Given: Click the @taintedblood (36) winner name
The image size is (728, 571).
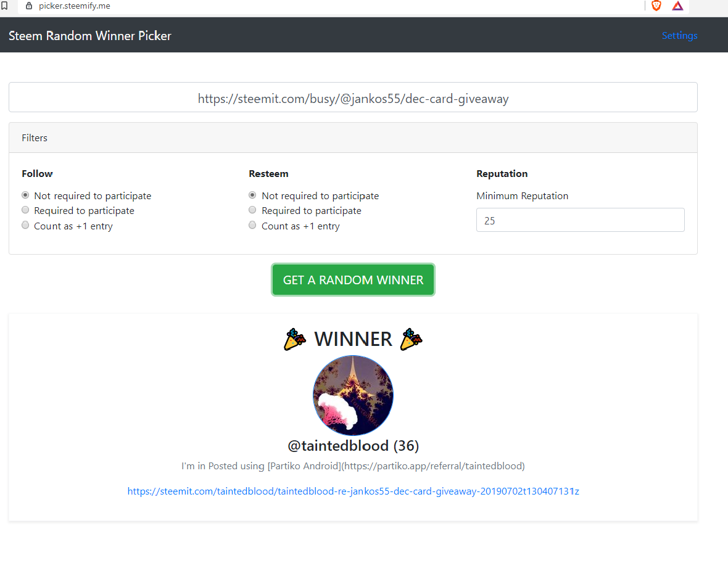Looking at the screenshot, I should click(x=353, y=446).
